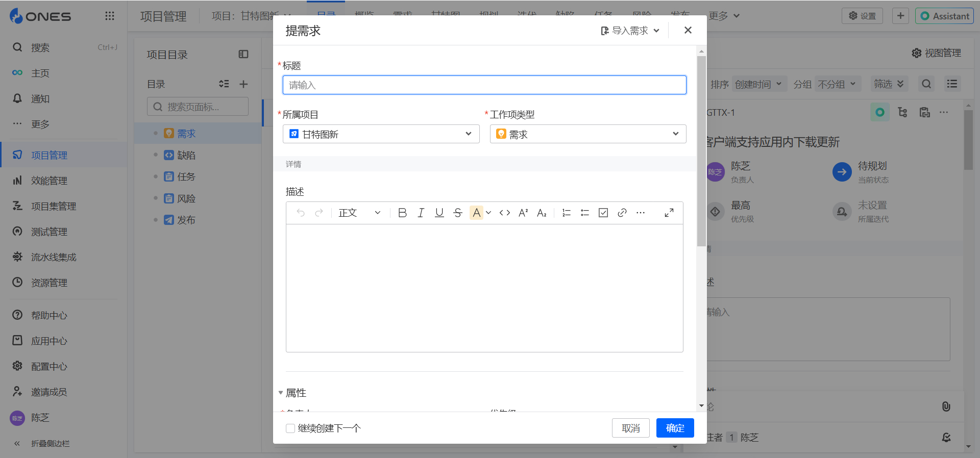This screenshot has width=980, height=458.
Task: Insert a bulleted list
Action: (585, 213)
